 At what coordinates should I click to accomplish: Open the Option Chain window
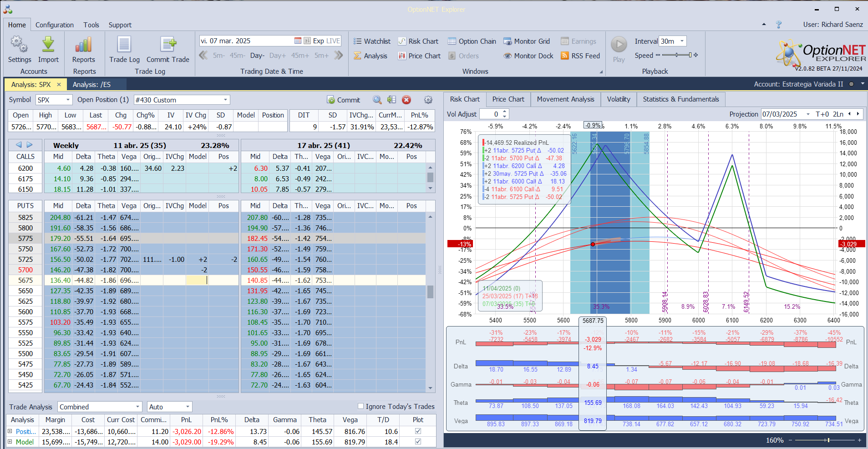tap(472, 41)
